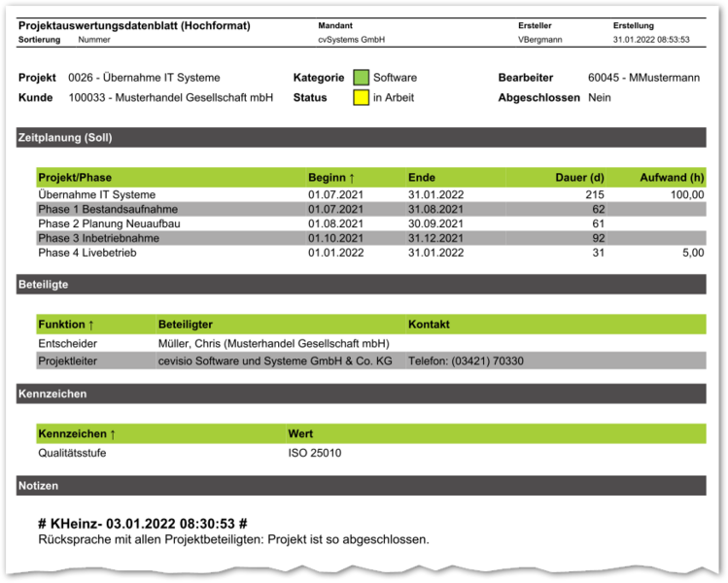Screen dimensions: 728x583
Task: Select Phase 1 Bestandsaufnahme row
Action: pos(371,209)
